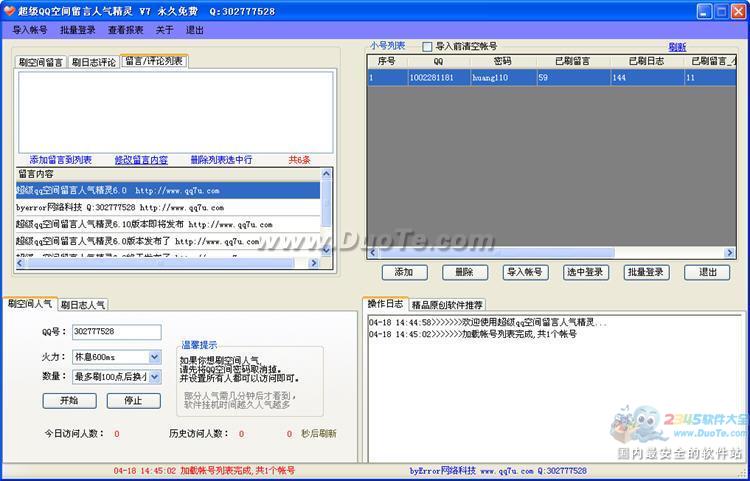Select the account cell 1002281181
The height and width of the screenshot is (481, 750).
[438, 77]
